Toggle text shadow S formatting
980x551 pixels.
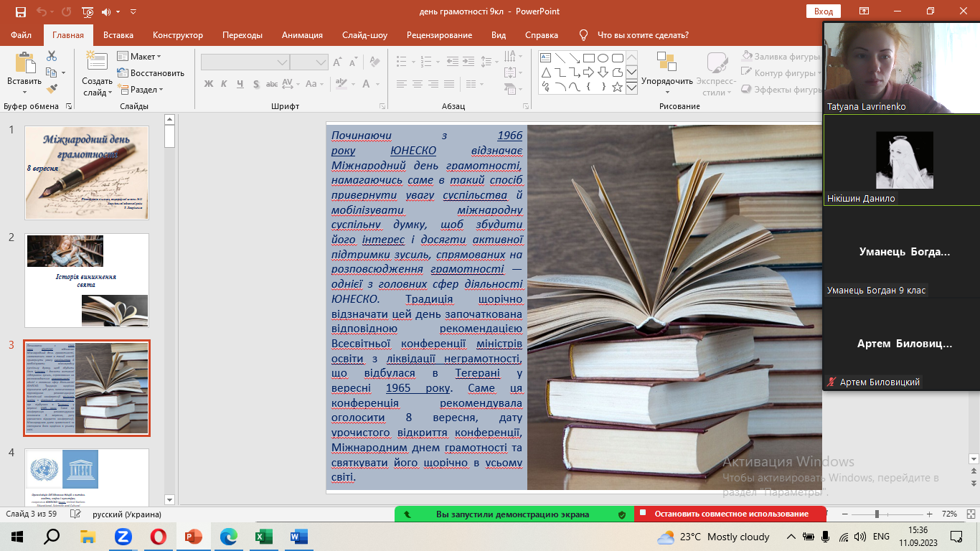point(258,84)
